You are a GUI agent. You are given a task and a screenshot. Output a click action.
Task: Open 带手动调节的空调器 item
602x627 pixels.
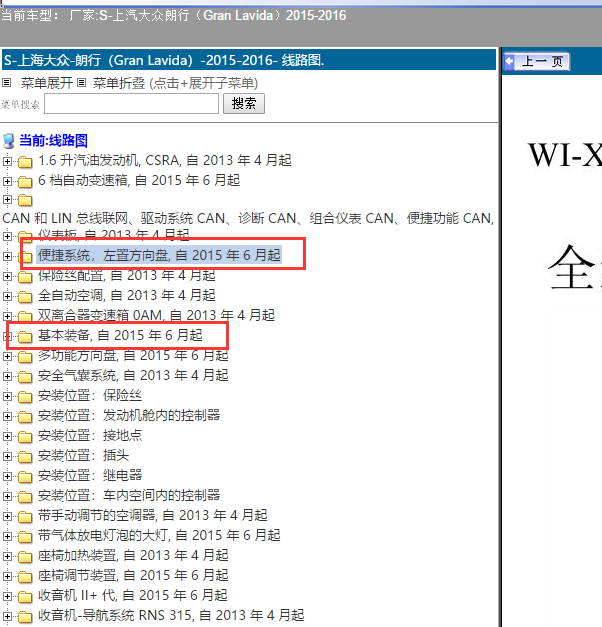152,515
